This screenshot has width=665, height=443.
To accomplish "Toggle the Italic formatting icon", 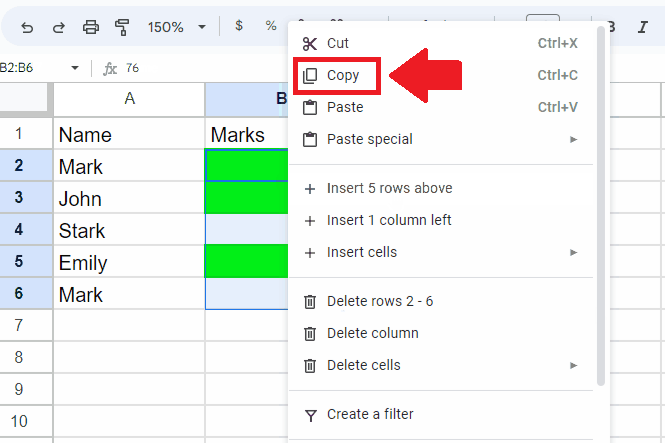I will click(x=643, y=27).
